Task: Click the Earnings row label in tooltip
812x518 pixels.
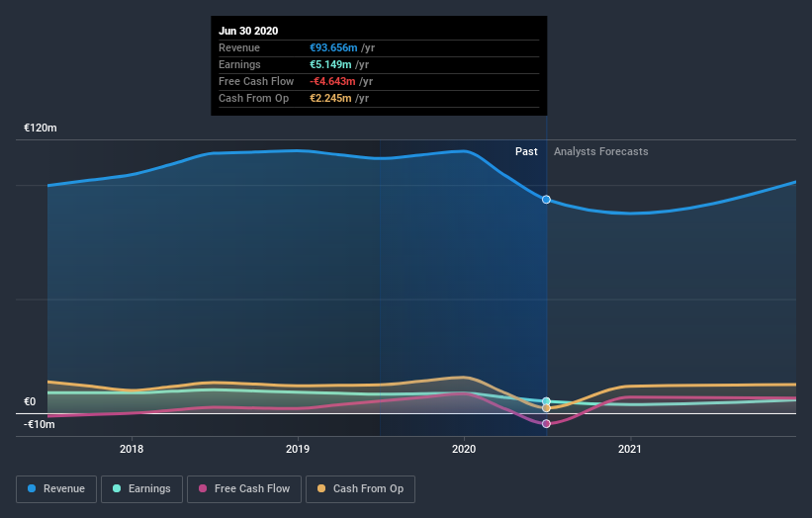Action: 239,64
